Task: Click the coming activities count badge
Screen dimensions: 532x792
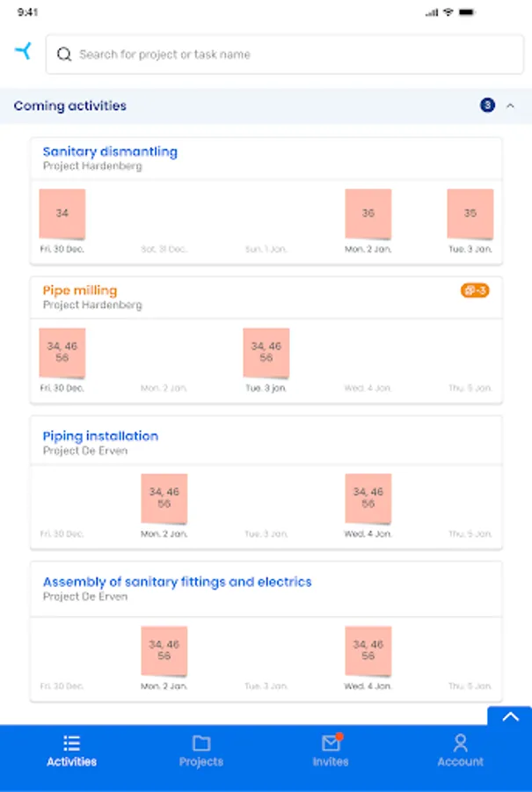Action: tap(487, 106)
